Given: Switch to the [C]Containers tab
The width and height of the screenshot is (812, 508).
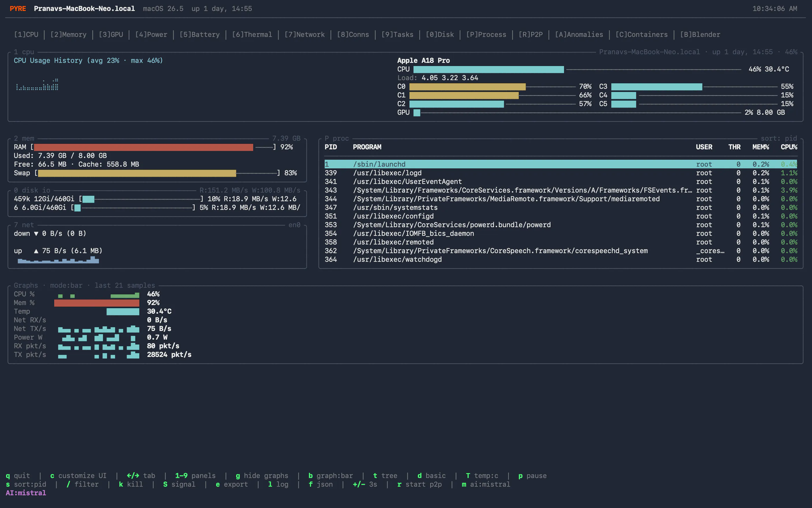Looking at the screenshot, I should click(x=642, y=35).
